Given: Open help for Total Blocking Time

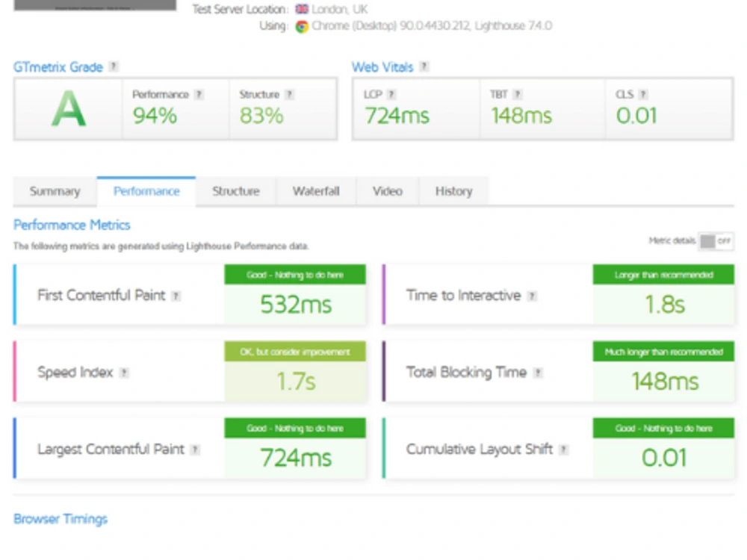Looking at the screenshot, I should pyautogui.click(x=538, y=373).
